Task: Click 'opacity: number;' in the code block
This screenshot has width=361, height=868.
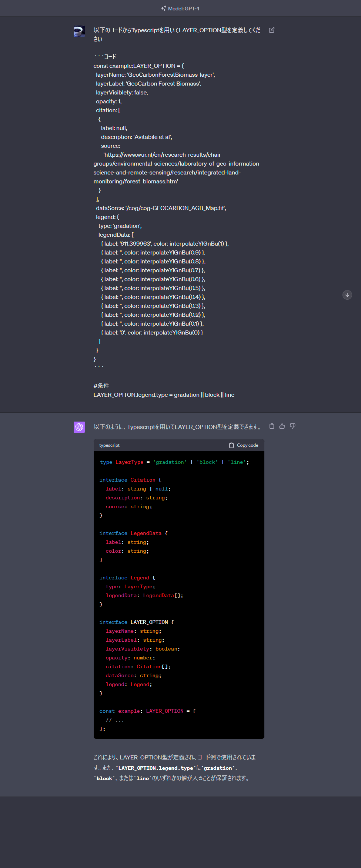Action: tap(130, 658)
